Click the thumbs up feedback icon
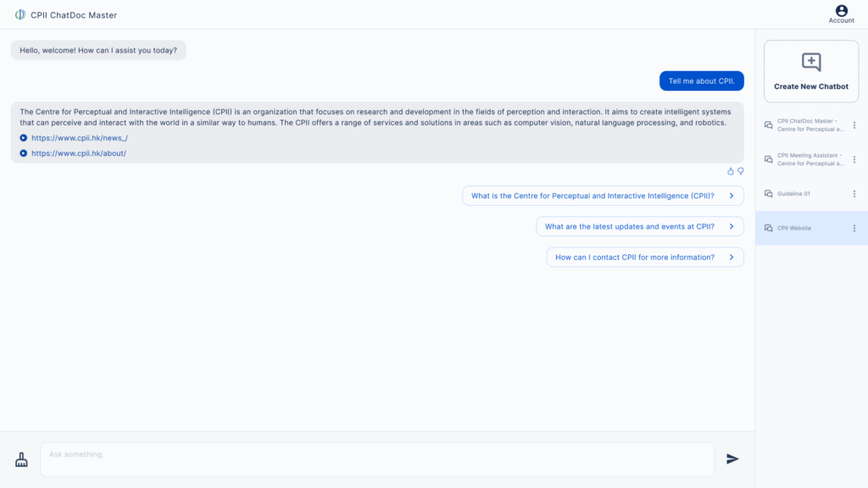Image resolution: width=868 pixels, height=488 pixels. tap(731, 171)
